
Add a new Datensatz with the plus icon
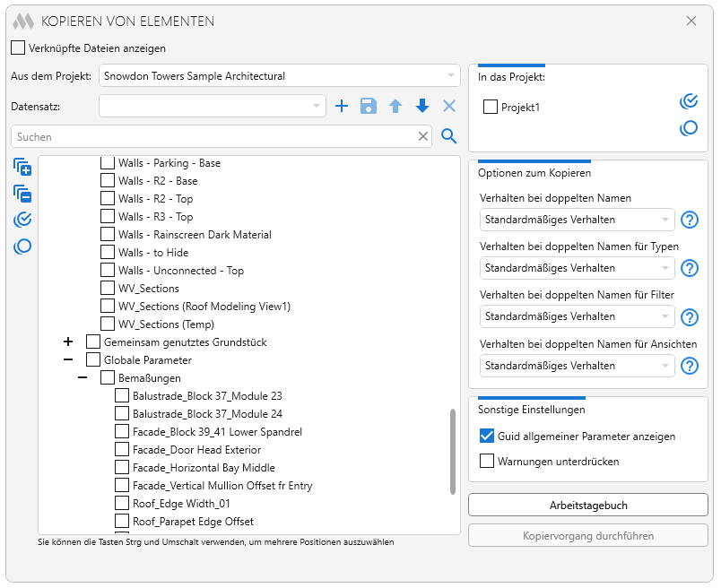coord(342,106)
